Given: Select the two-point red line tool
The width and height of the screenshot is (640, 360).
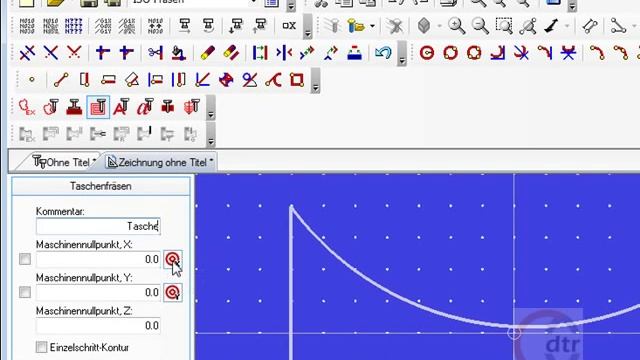Looking at the screenshot, I should [60, 80].
